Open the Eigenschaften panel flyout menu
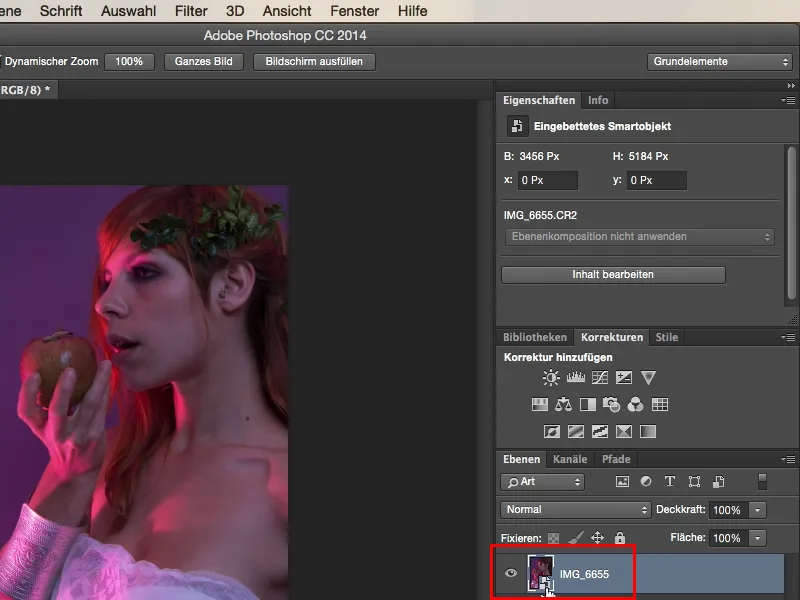Image resolution: width=800 pixels, height=600 pixels. pyautogui.click(x=788, y=101)
